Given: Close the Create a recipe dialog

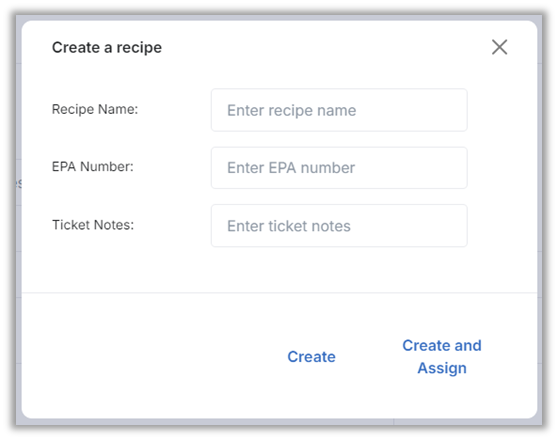Looking at the screenshot, I should tap(499, 47).
